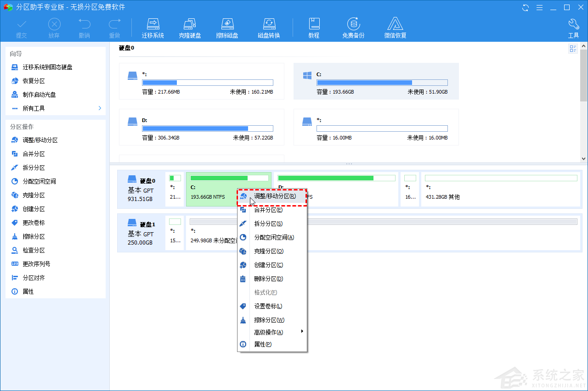
Task: Toggle the disk view layout button
Action: pos(573,49)
